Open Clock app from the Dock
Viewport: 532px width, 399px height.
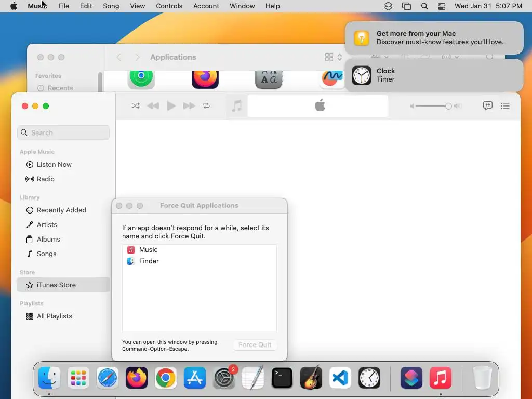point(369,378)
